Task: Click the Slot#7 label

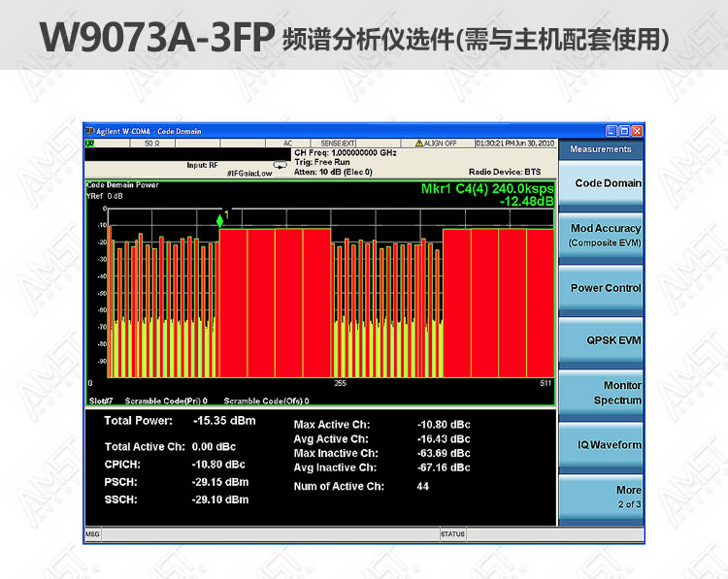Action: pyautogui.click(x=101, y=401)
